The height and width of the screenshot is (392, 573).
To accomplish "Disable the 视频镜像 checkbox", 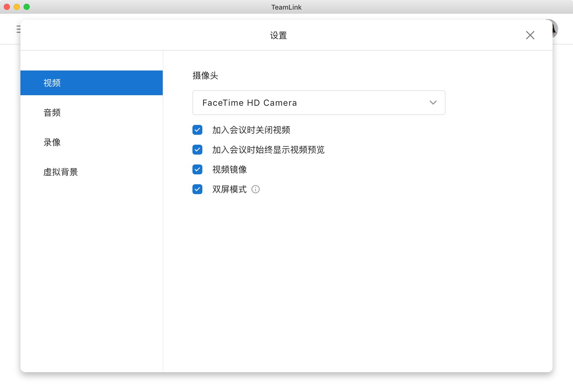I will (x=197, y=169).
